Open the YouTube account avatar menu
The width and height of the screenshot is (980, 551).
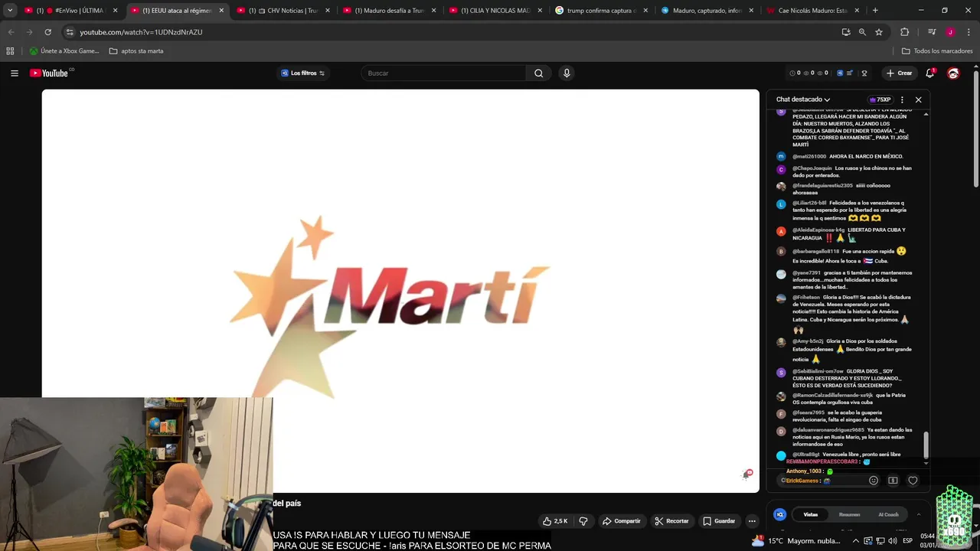(953, 73)
